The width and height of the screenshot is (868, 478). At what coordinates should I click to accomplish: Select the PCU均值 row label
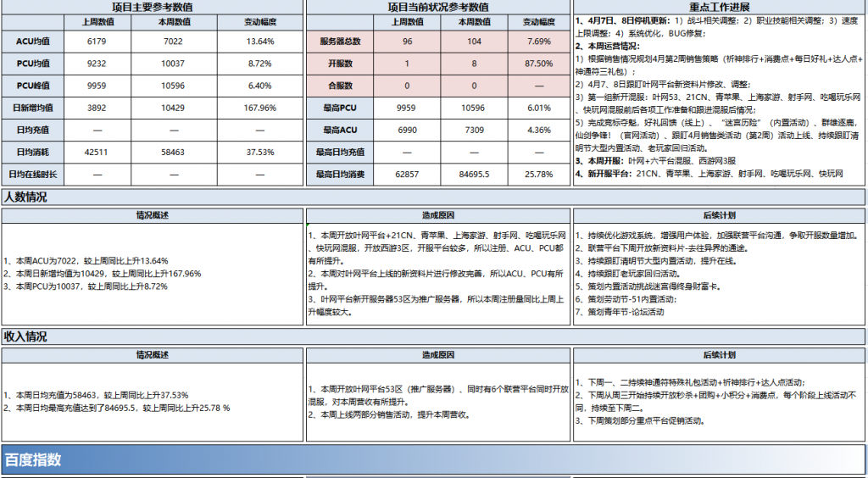coord(33,64)
